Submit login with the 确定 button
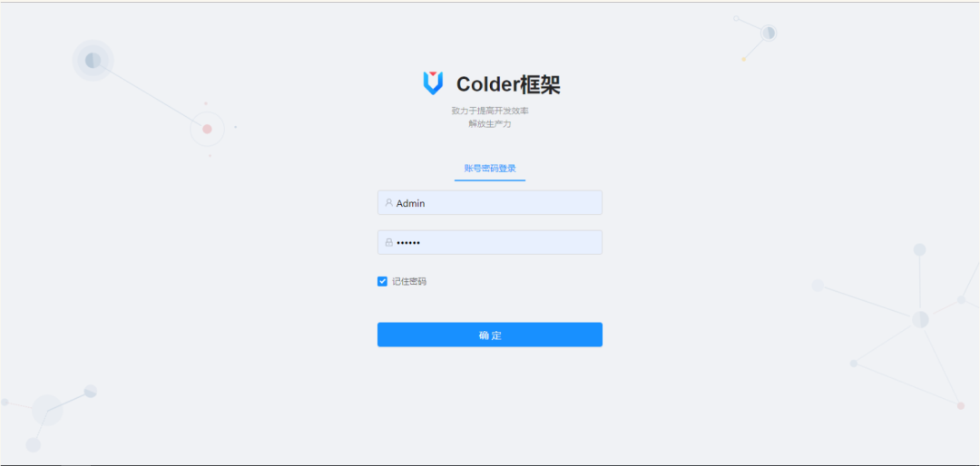This screenshot has height=466, width=980. pos(490,335)
